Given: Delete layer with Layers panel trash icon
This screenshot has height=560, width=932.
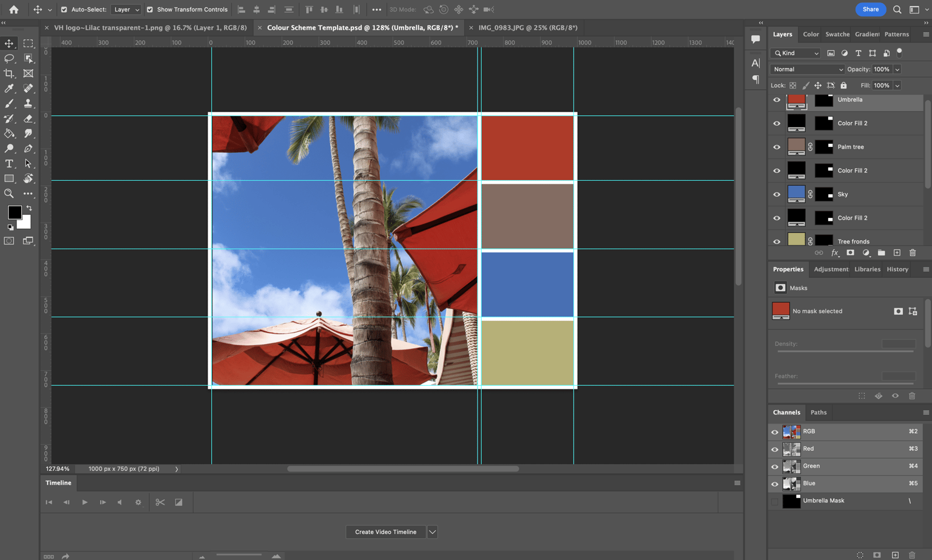Looking at the screenshot, I should pos(913,253).
